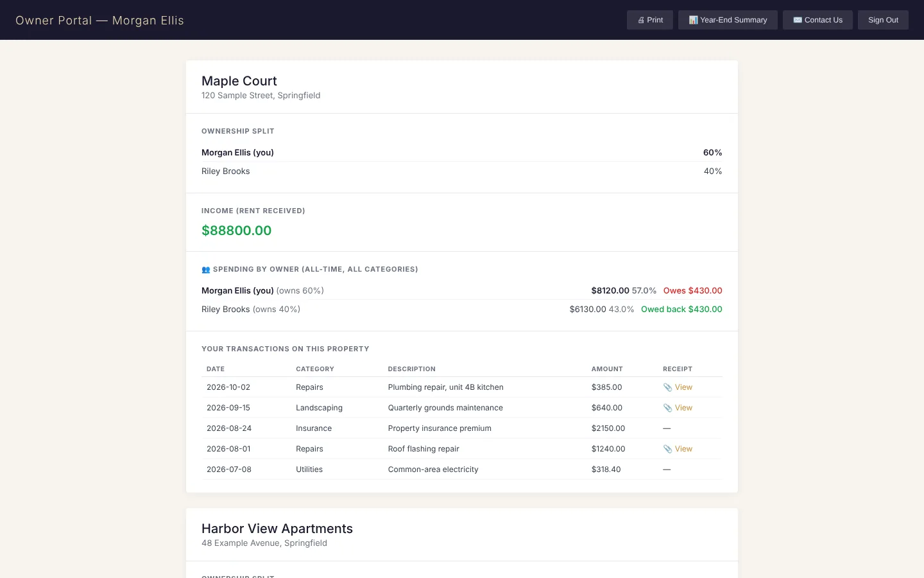
Task: Sign Out of the owner portal
Action: click(x=883, y=20)
